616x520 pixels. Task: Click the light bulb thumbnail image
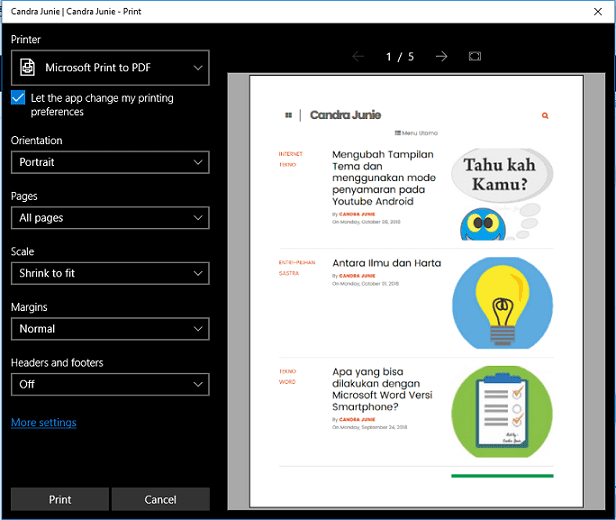[502, 303]
